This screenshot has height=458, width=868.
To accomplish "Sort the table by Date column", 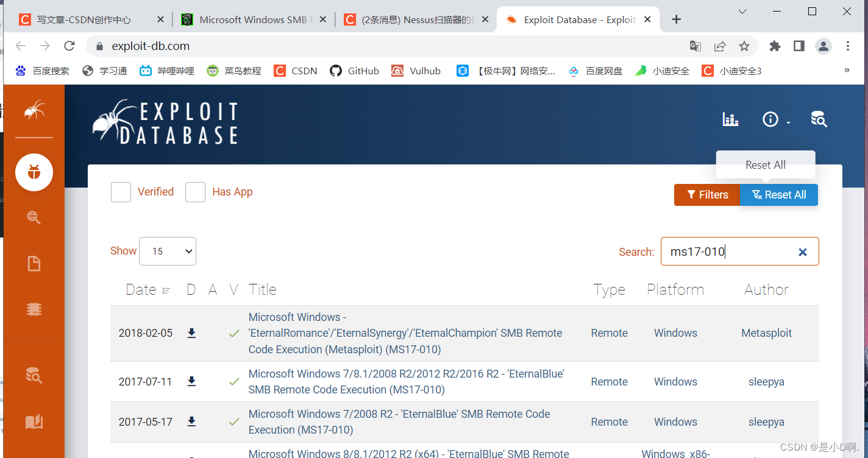I will (148, 290).
